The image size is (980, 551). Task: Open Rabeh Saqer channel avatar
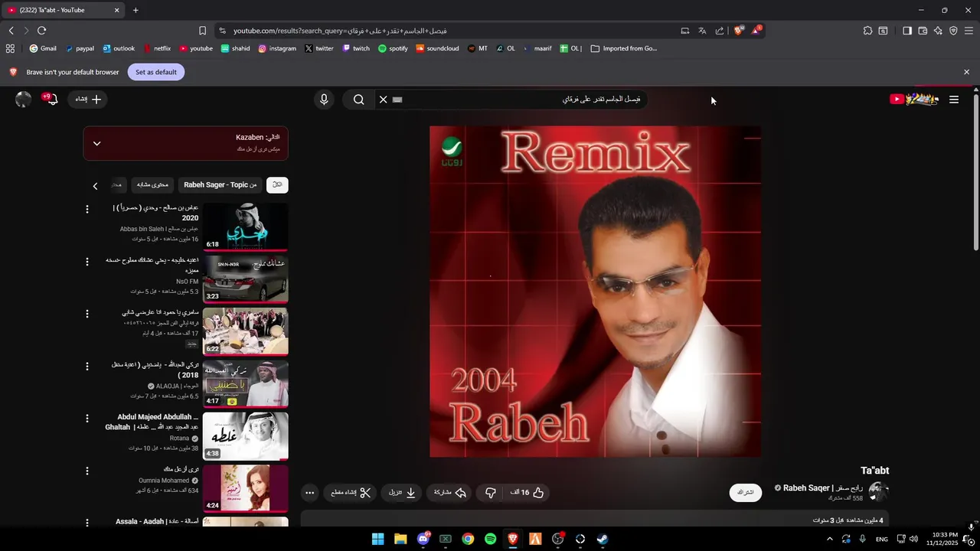(x=878, y=492)
